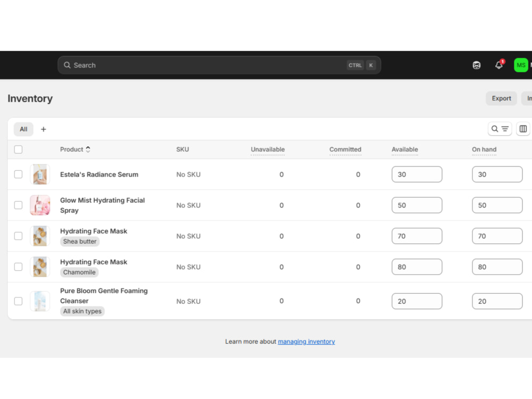Open Glow Mist Facial Spray thumbnail
This screenshot has height=399, width=532.
pyautogui.click(x=40, y=205)
